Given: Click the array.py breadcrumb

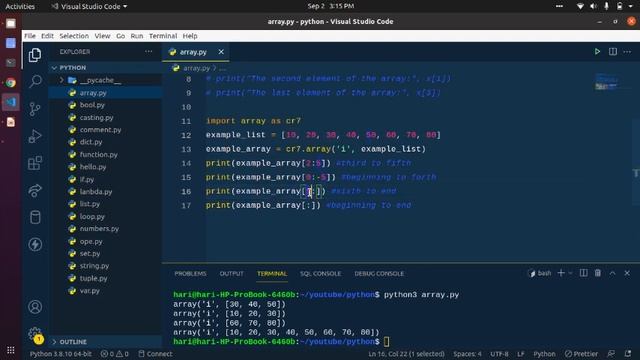Looking at the screenshot, I should [x=196, y=68].
